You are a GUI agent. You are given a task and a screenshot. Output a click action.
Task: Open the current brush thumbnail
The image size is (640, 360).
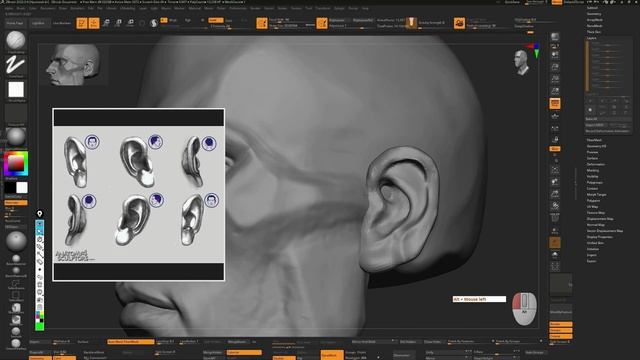pyautogui.click(x=16, y=40)
